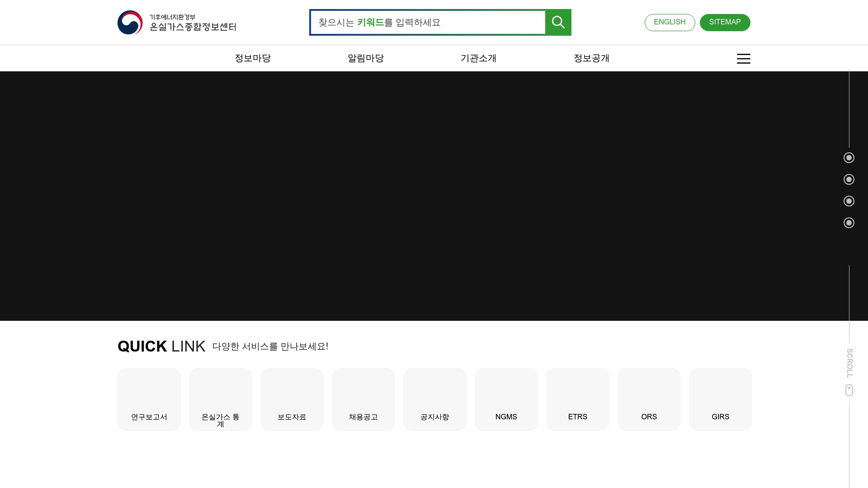Click the 보도자료 quick link card
This screenshot has height=488, width=868.
(292, 399)
